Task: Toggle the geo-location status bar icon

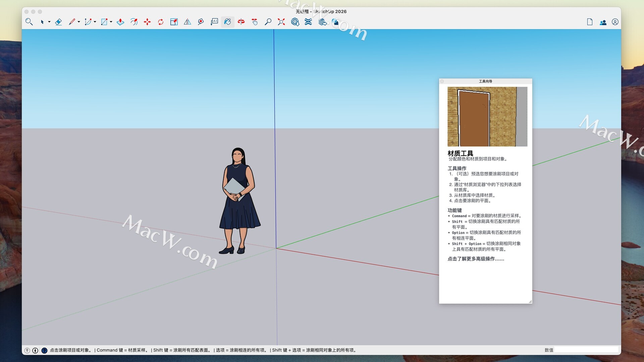Action: (27, 350)
